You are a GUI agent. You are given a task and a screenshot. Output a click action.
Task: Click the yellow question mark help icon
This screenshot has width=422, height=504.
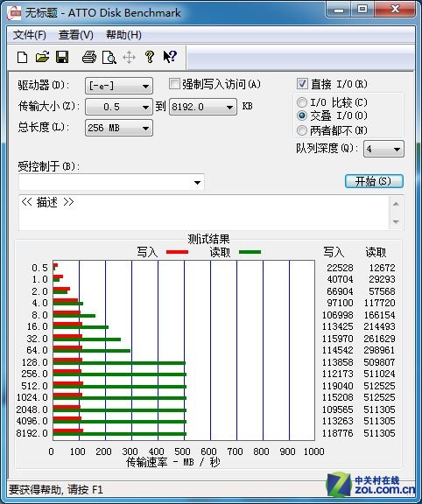(149, 57)
